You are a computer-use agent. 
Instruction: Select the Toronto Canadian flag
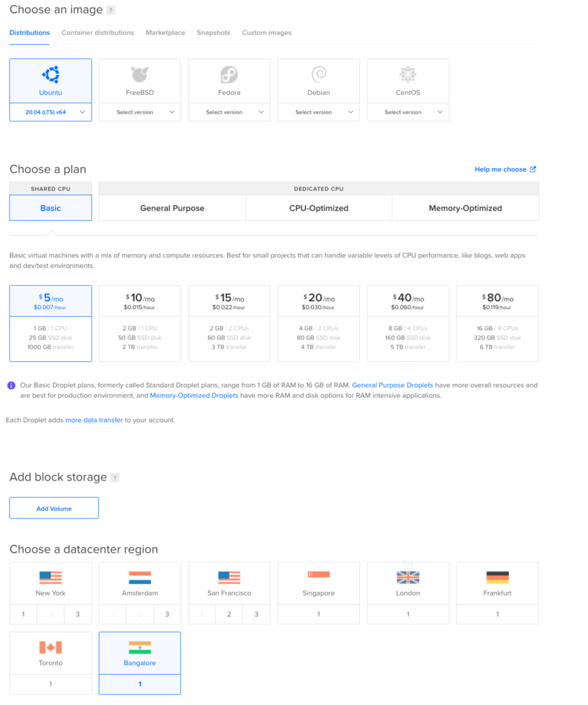[50, 647]
